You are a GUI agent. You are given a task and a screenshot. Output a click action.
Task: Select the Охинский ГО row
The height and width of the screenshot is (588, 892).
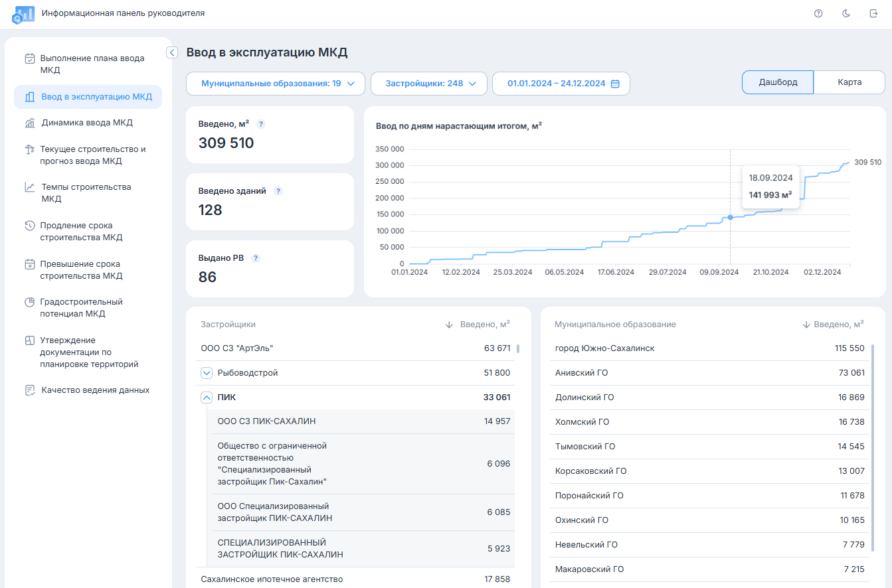[x=709, y=520]
